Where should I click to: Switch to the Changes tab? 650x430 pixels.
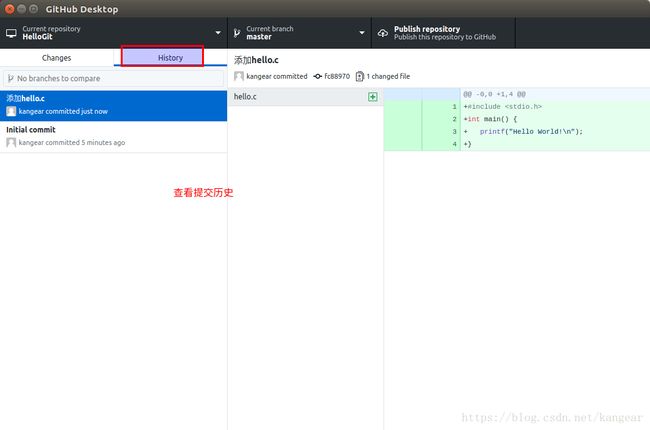(56, 58)
